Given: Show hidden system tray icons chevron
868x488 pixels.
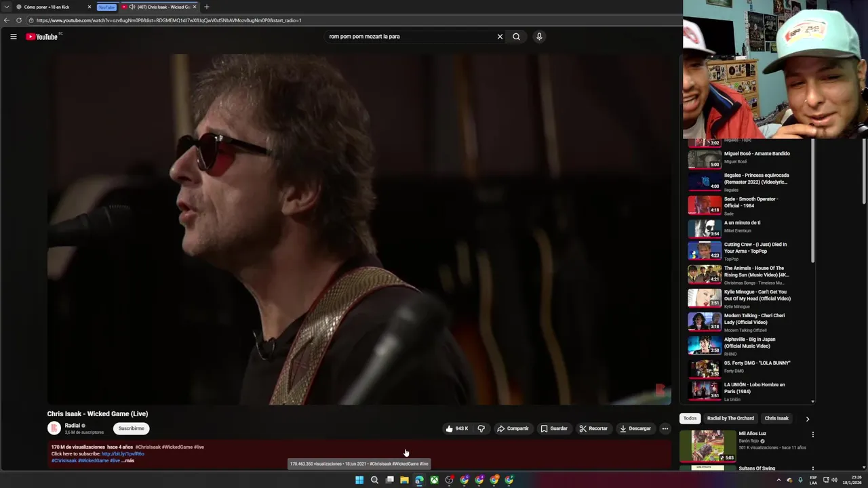Looking at the screenshot, I should coord(778,480).
